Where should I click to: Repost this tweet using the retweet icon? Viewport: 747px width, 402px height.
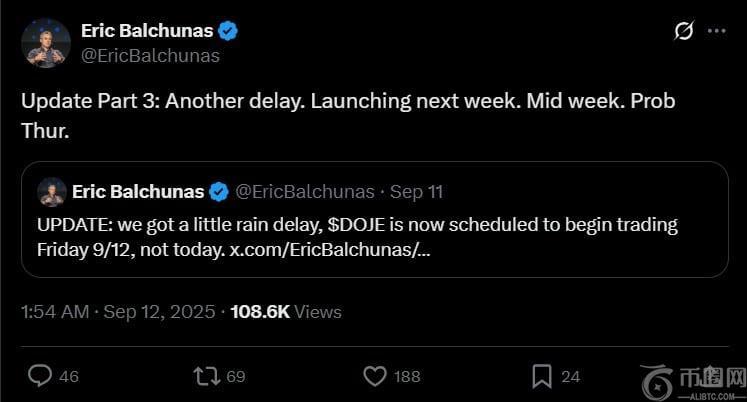(206, 376)
